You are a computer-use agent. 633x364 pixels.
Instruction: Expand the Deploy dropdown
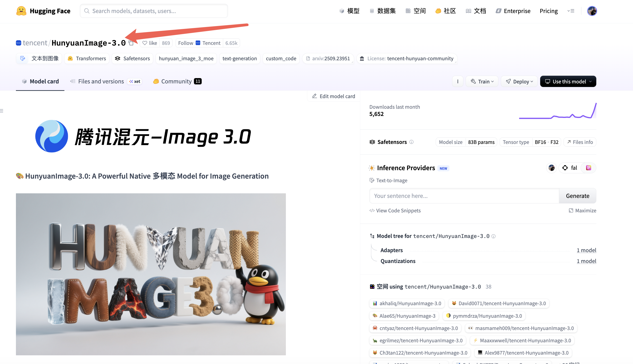519,81
